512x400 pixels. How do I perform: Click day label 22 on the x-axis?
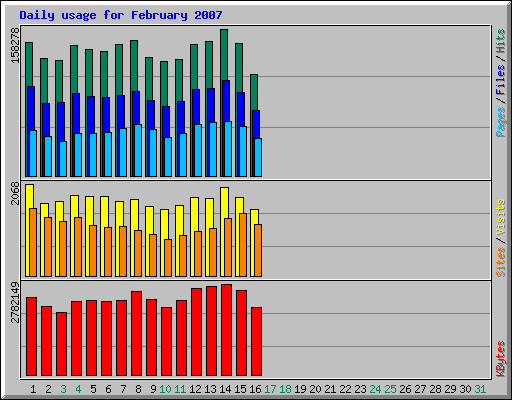pyautogui.click(x=345, y=389)
